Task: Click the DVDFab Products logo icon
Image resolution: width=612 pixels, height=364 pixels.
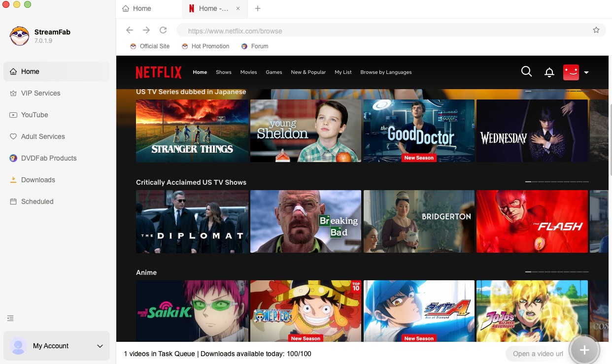Action: [13, 158]
